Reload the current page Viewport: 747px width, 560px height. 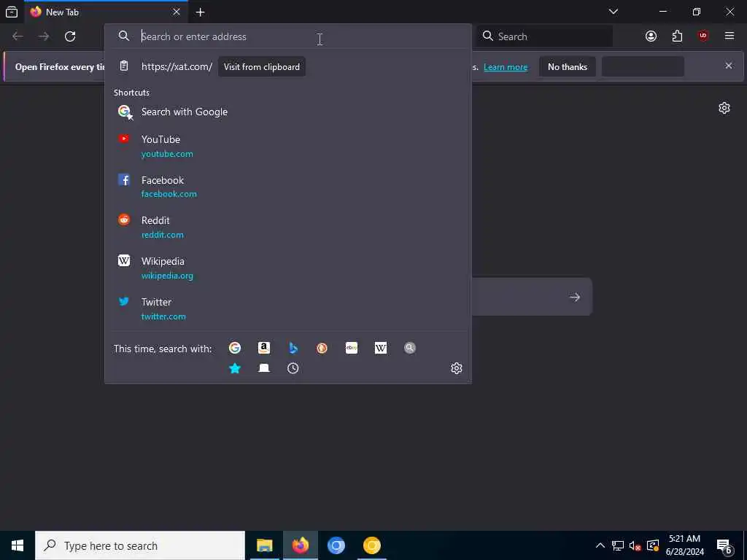[70, 36]
